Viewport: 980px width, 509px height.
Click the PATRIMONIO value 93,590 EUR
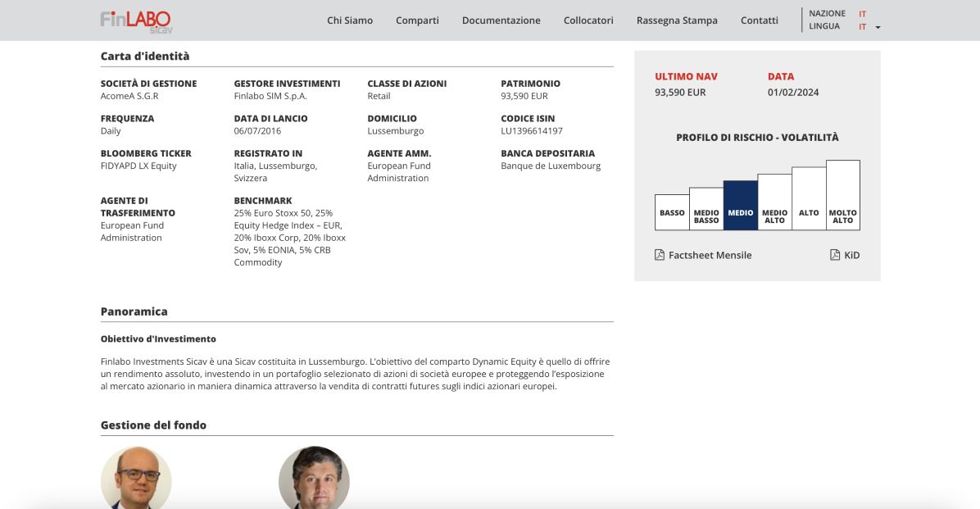pyautogui.click(x=524, y=96)
